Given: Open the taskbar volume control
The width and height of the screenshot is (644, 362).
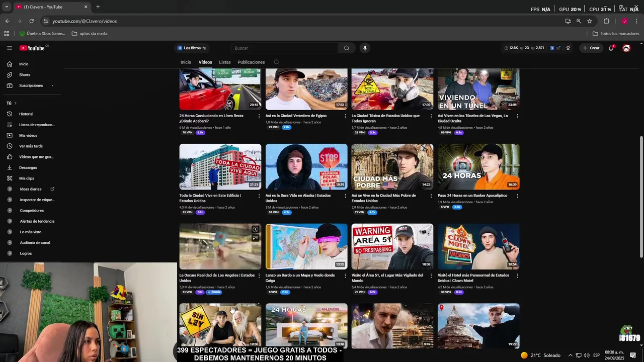Looking at the screenshot, I should pos(587,355).
